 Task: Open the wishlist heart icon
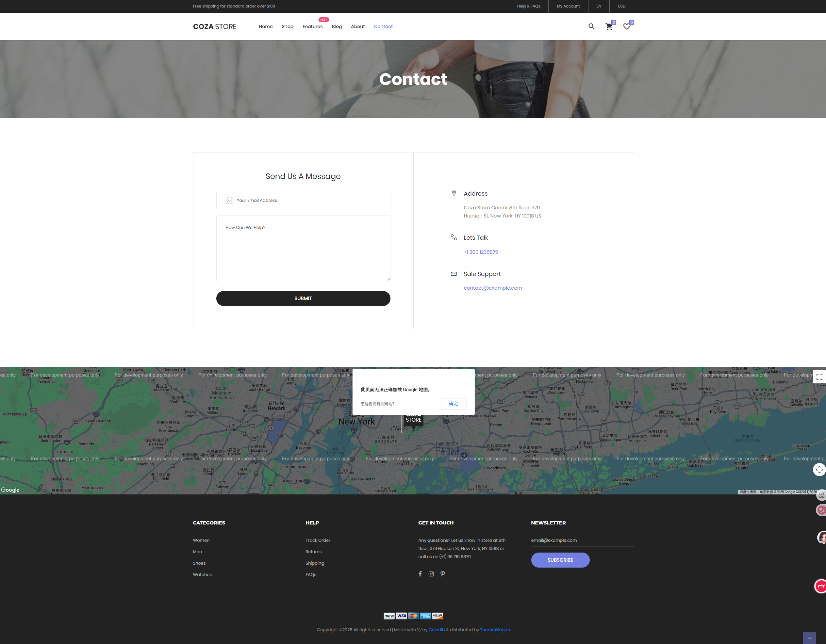(627, 26)
